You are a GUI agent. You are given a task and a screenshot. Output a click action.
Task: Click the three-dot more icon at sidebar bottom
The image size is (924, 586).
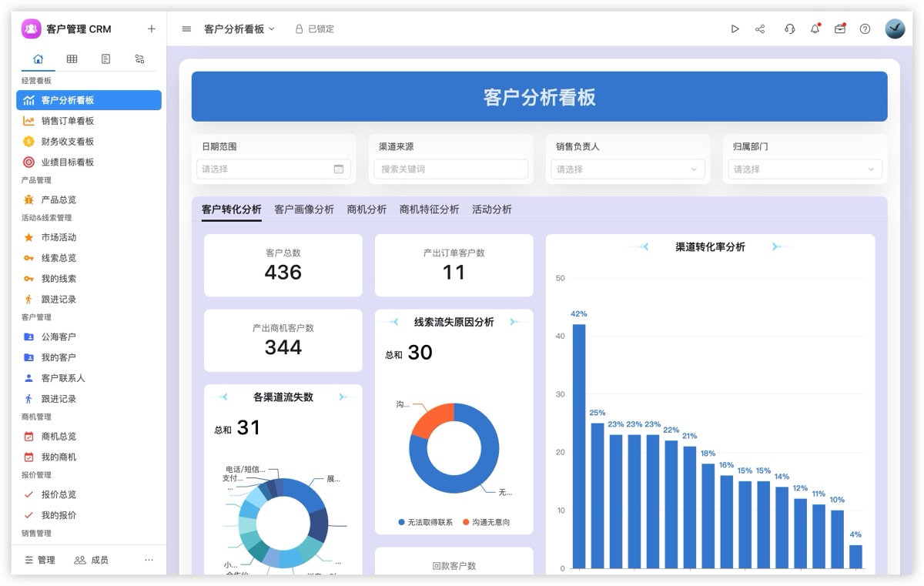[149, 560]
